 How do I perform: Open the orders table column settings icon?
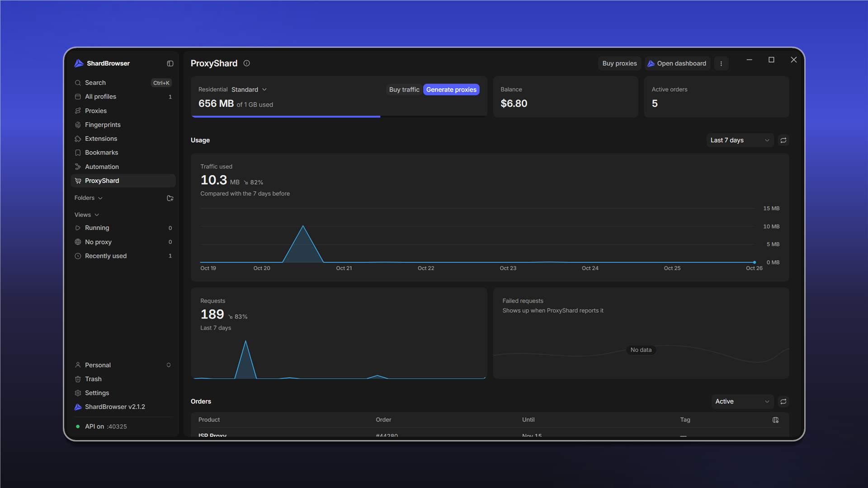point(776,420)
